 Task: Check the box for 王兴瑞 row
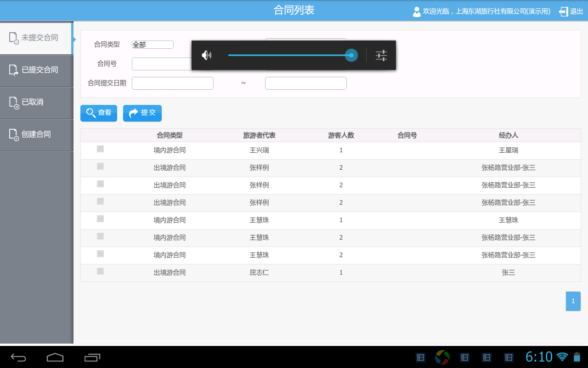(x=100, y=149)
